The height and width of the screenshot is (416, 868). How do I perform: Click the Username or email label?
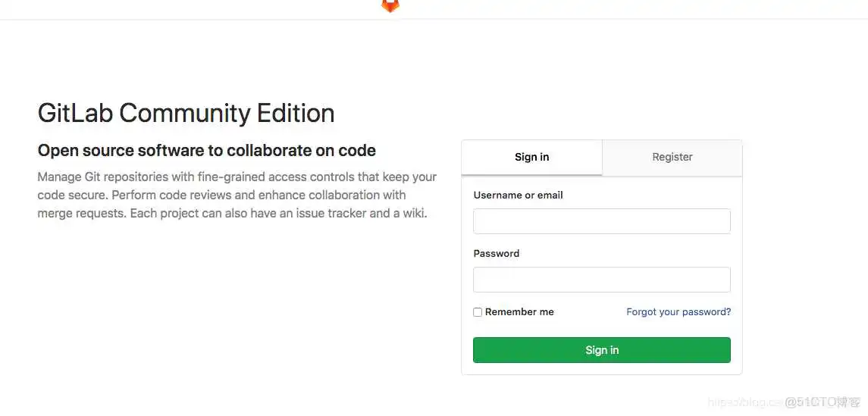click(518, 195)
